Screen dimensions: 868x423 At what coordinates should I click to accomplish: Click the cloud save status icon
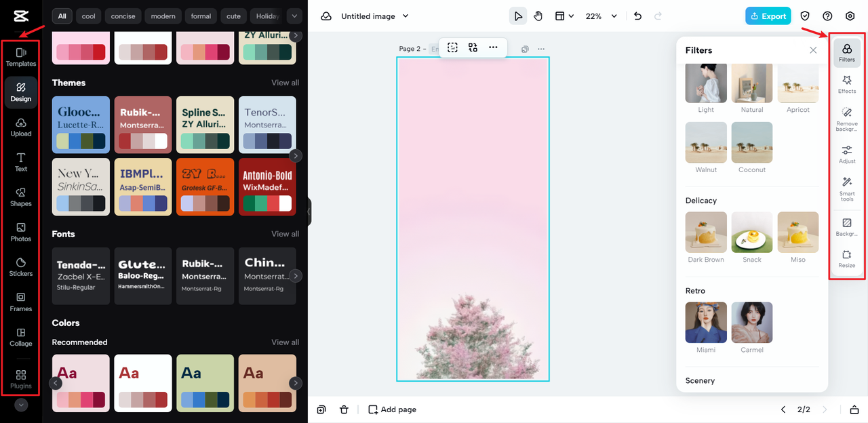pyautogui.click(x=326, y=16)
